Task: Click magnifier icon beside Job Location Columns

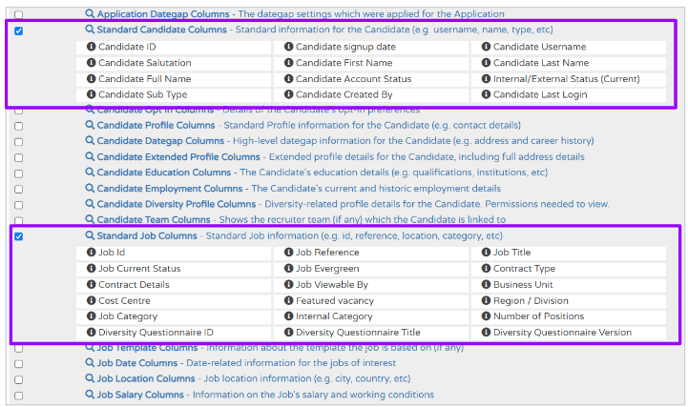Action: coord(90,378)
